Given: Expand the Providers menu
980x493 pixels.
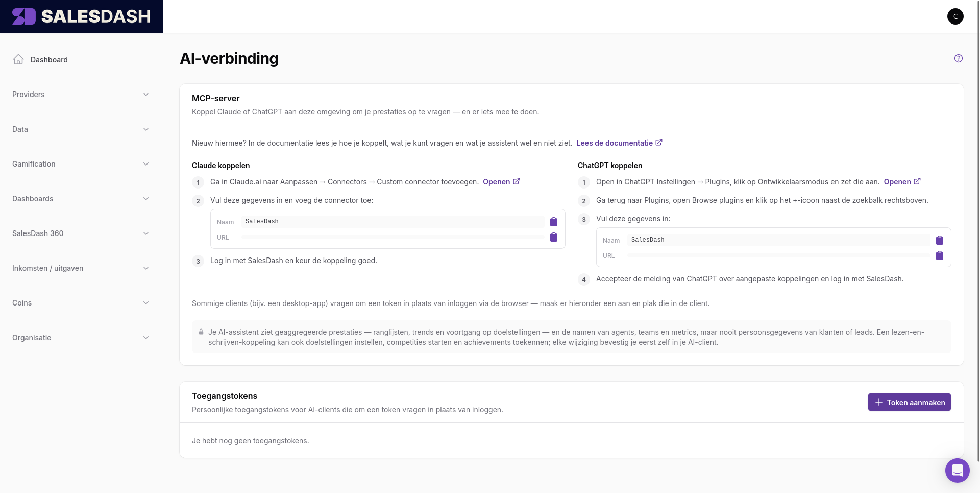Looking at the screenshot, I should pyautogui.click(x=82, y=95).
